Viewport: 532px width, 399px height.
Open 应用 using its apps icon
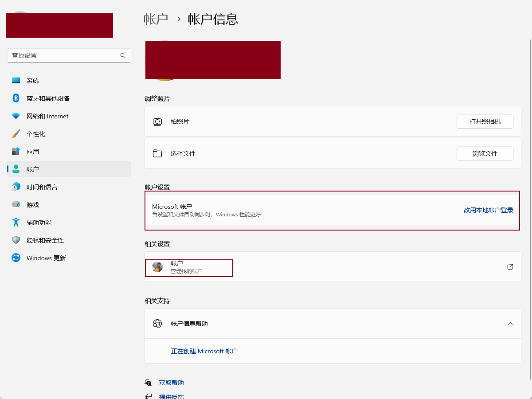point(16,152)
